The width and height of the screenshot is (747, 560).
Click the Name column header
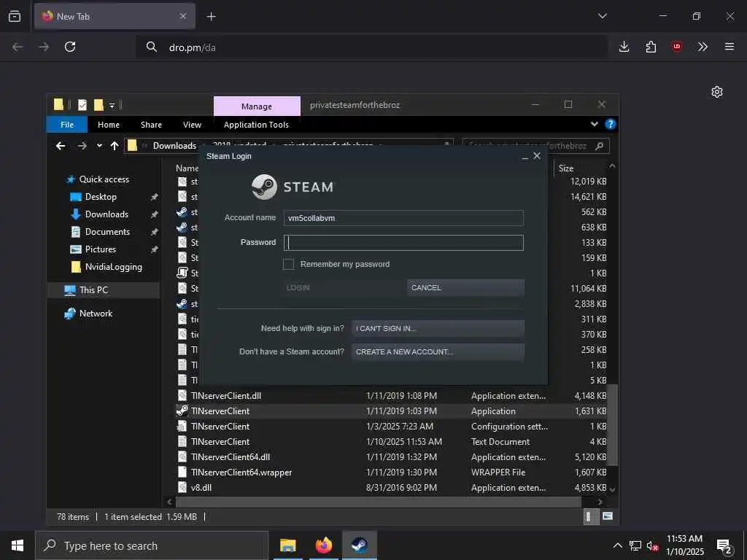pyautogui.click(x=187, y=168)
